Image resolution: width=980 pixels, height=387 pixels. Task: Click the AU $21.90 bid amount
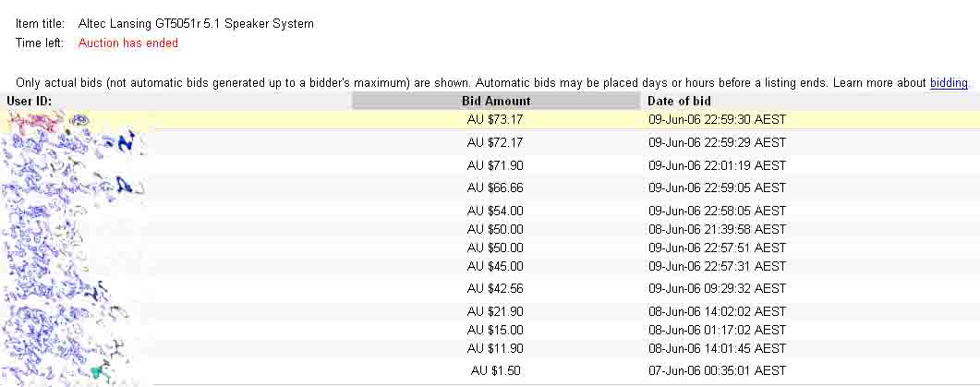pos(495,311)
